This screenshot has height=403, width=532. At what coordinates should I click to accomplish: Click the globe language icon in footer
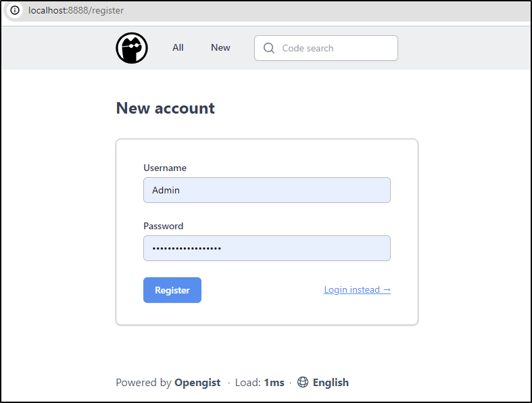click(x=303, y=382)
